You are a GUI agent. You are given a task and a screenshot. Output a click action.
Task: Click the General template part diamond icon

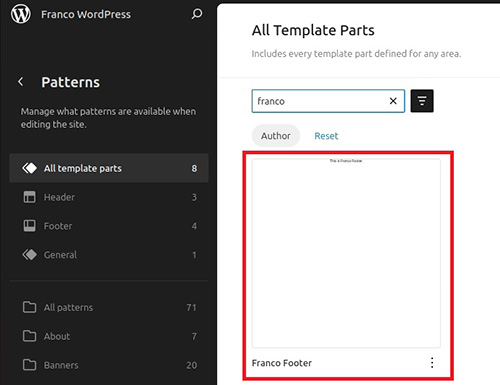click(x=29, y=255)
